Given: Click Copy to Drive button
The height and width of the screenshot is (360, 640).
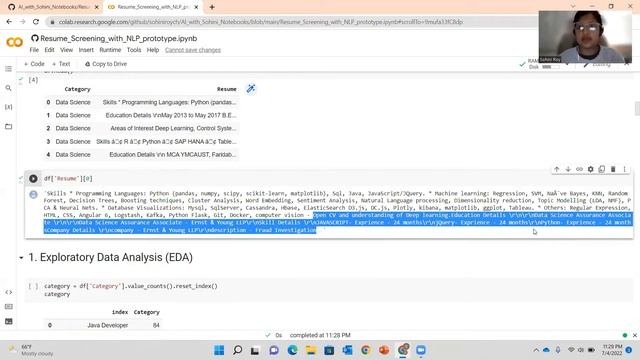Looking at the screenshot, I should 106,64.
